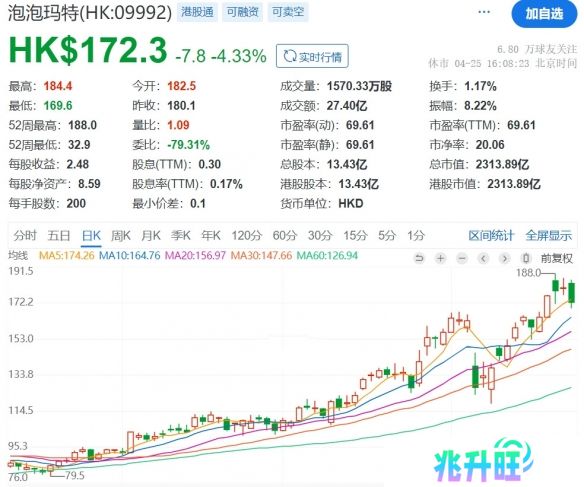The image size is (584, 487).
Task: Toggle MA10:164.76 moving average label
Action: click(x=130, y=255)
